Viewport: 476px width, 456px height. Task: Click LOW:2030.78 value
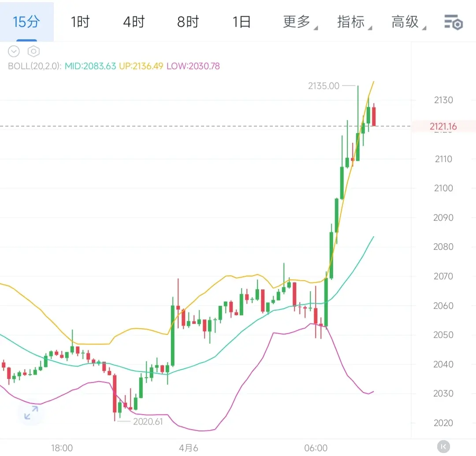tap(193, 66)
